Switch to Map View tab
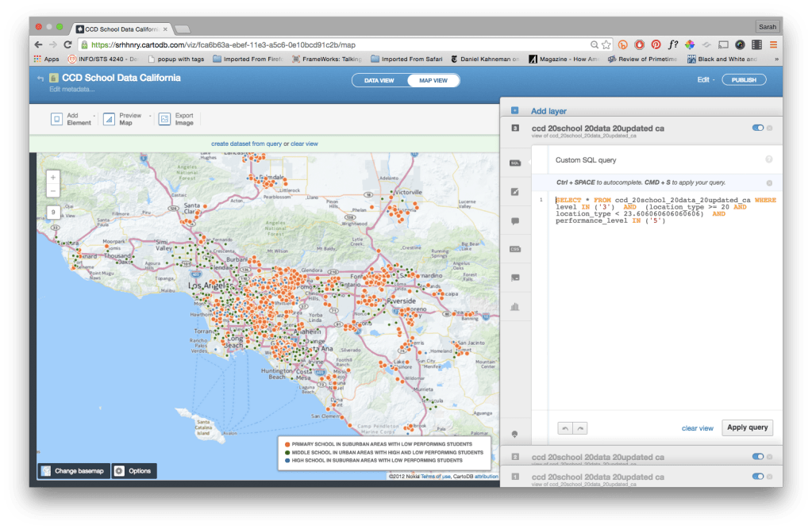812x529 pixels. tap(433, 80)
